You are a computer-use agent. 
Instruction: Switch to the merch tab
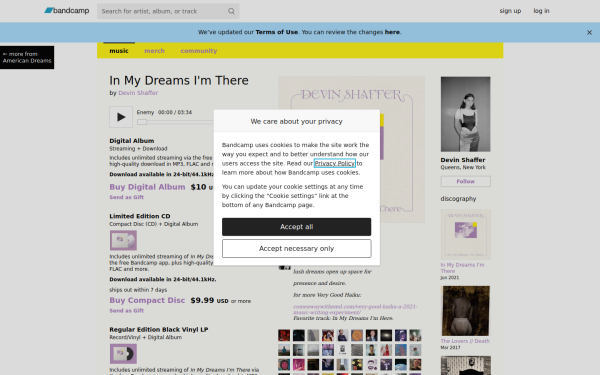pyautogui.click(x=155, y=51)
